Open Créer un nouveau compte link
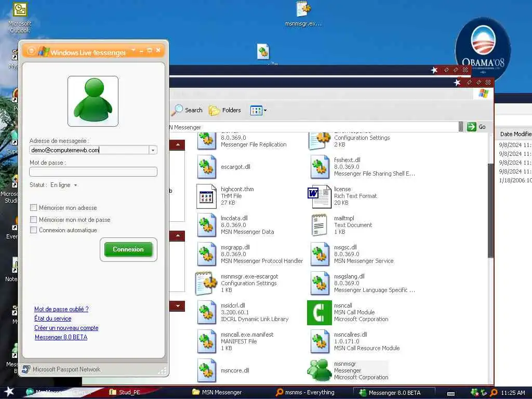 66,328
